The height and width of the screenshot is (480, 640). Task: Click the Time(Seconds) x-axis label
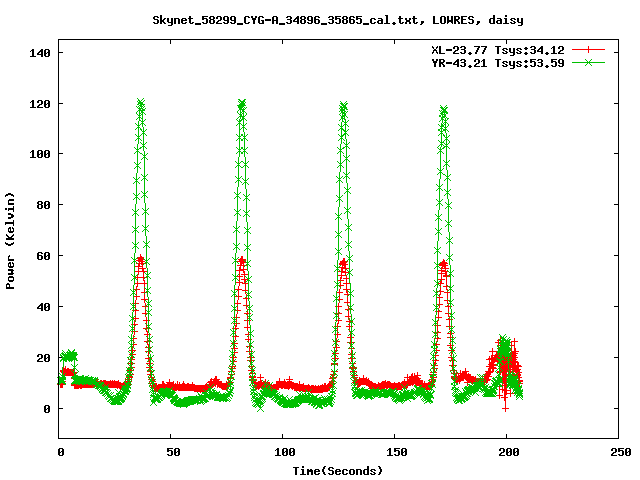pos(338,471)
